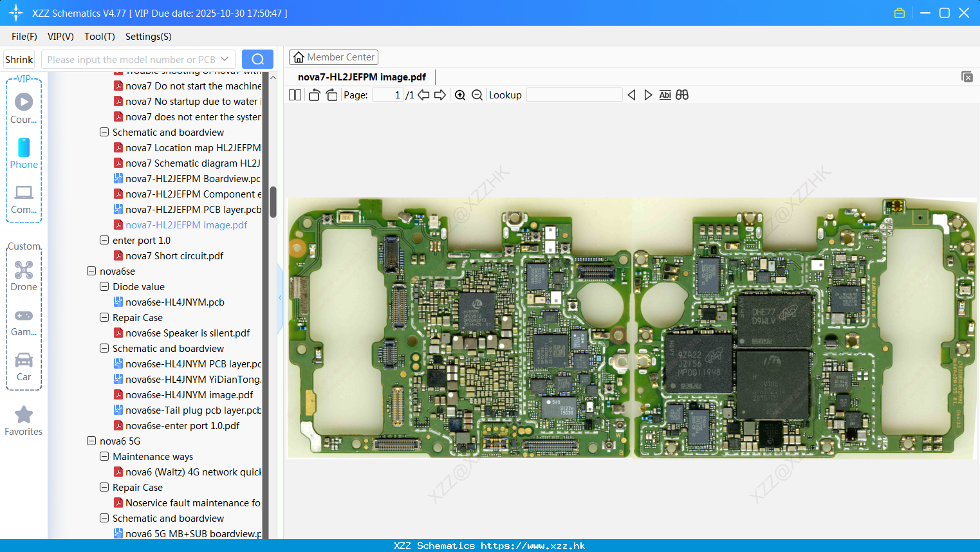Image resolution: width=980 pixels, height=552 pixels.
Task: Open the VIP(V) menu
Action: click(60, 37)
